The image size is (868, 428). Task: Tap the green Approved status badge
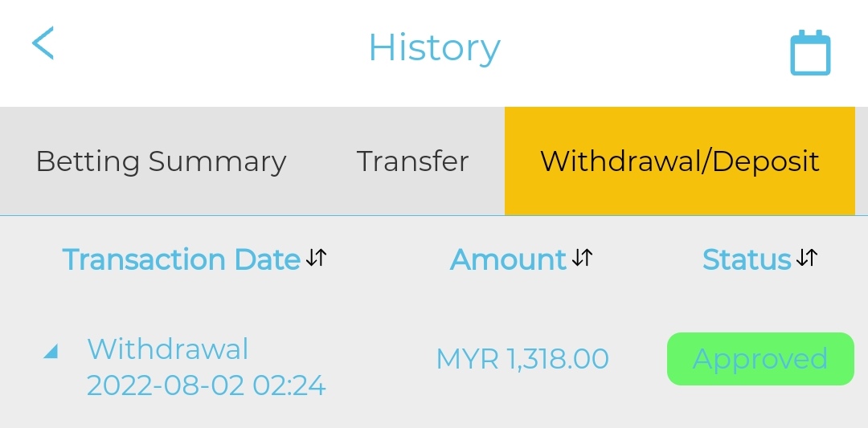click(760, 359)
